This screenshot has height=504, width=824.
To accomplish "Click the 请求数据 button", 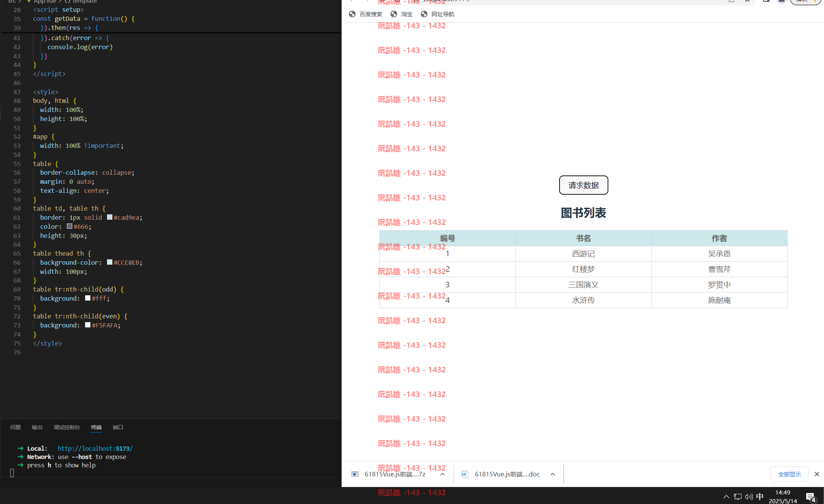I will [583, 185].
